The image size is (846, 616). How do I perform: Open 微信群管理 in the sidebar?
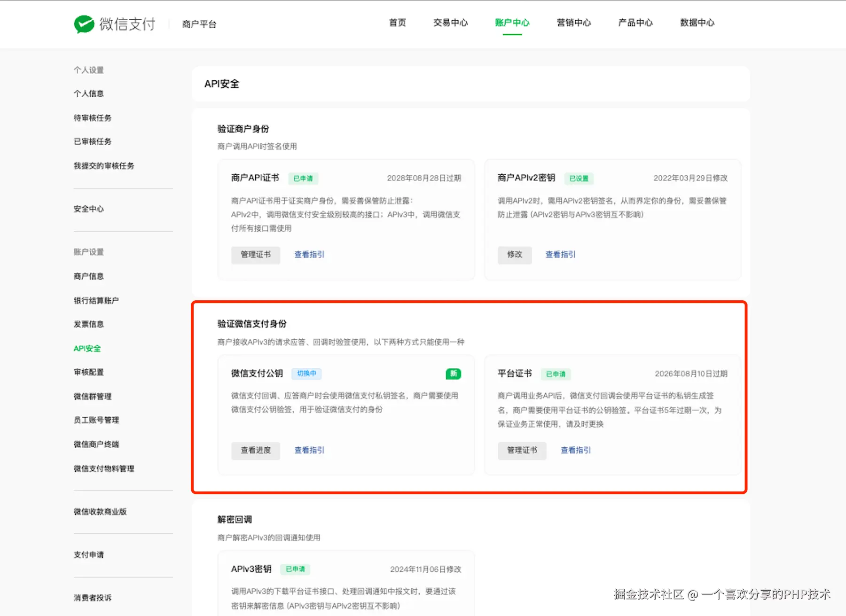(93, 397)
